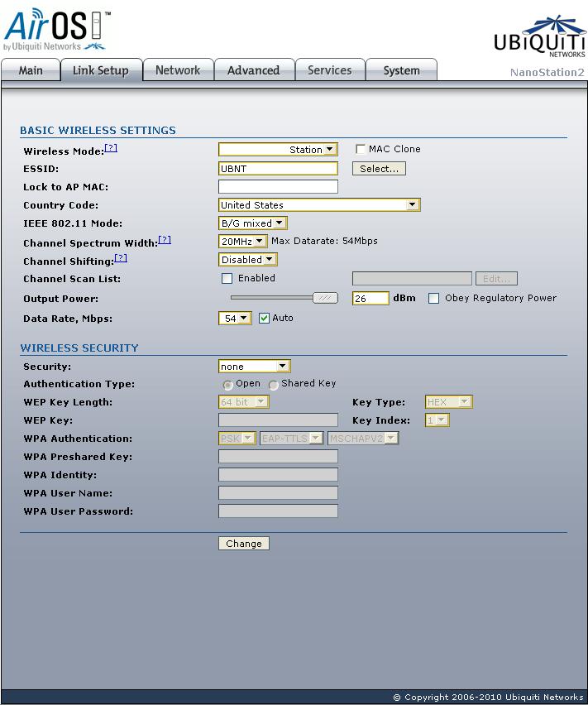Switch to the Network tab
588x705 pixels.
coord(178,70)
